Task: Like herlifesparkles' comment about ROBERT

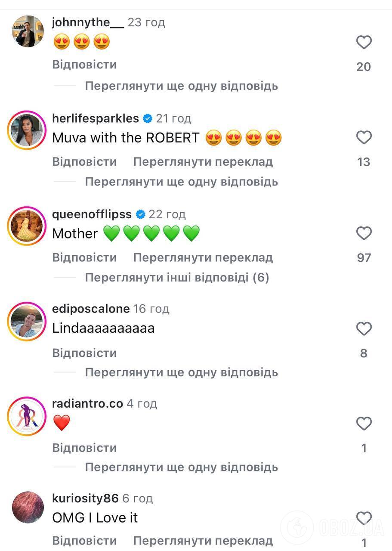Action: pyautogui.click(x=364, y=137)
